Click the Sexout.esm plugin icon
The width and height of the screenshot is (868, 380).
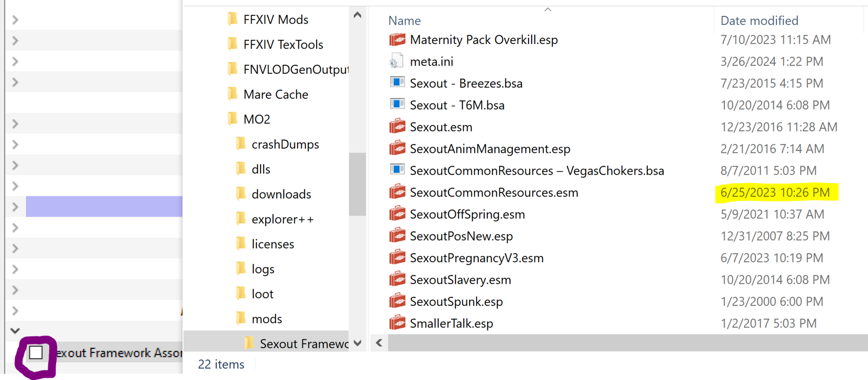point(397,127)
